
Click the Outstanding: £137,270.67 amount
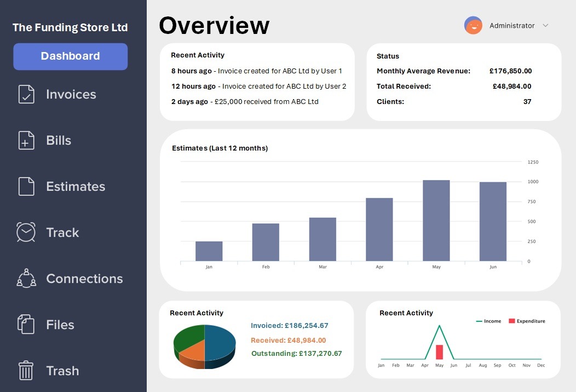pos(297,353)
